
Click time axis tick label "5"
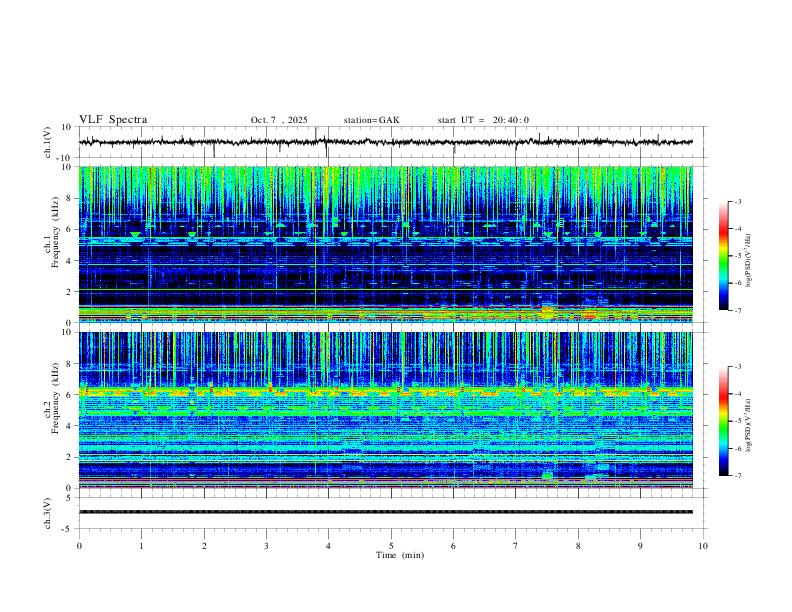pos(391,546)
